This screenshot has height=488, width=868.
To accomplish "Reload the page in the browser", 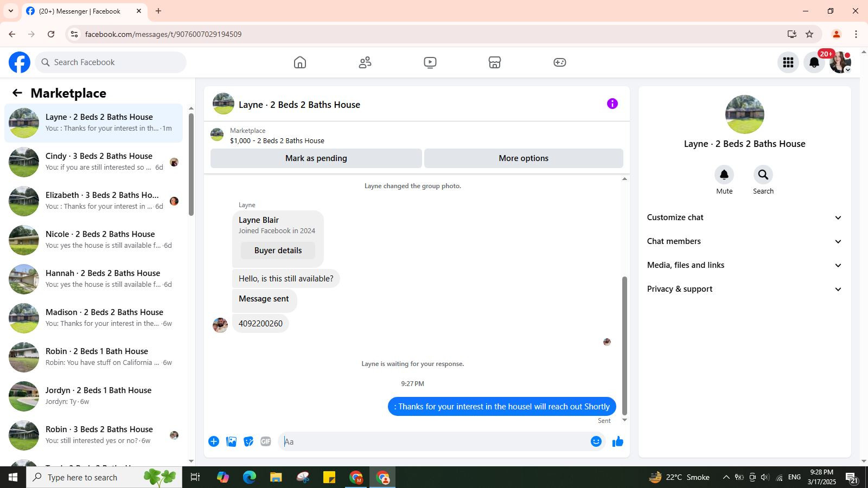I will 51,34.
